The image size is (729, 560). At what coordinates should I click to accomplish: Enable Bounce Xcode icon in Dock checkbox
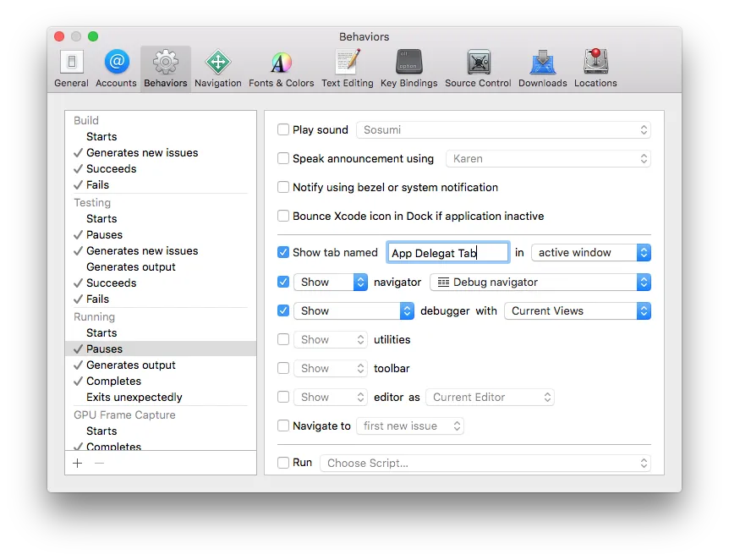pyautogui.click(x=283, y=217)
